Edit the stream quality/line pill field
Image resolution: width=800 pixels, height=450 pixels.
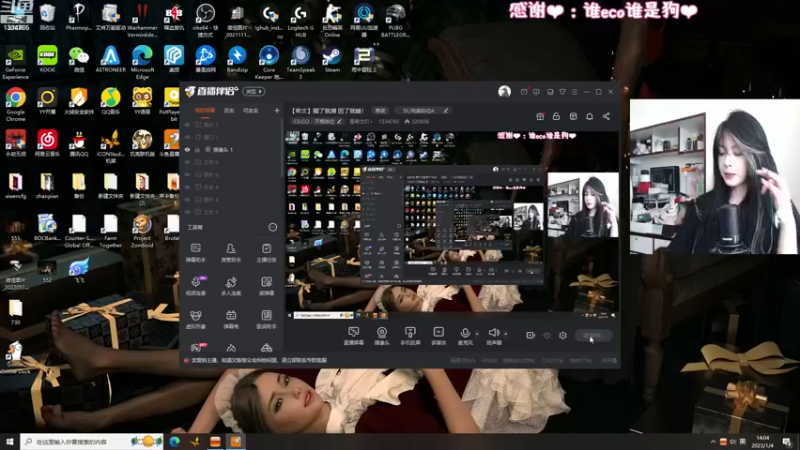coord(421,110)
